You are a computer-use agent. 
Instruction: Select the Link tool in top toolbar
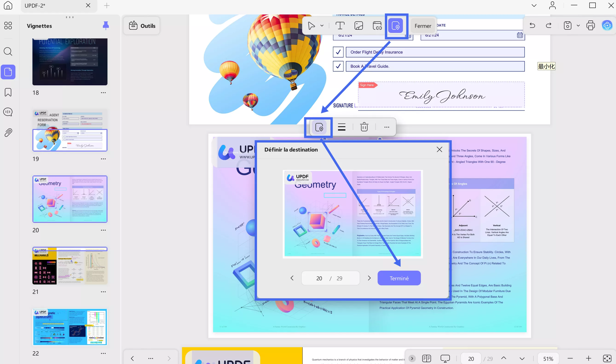click(377, 26)
